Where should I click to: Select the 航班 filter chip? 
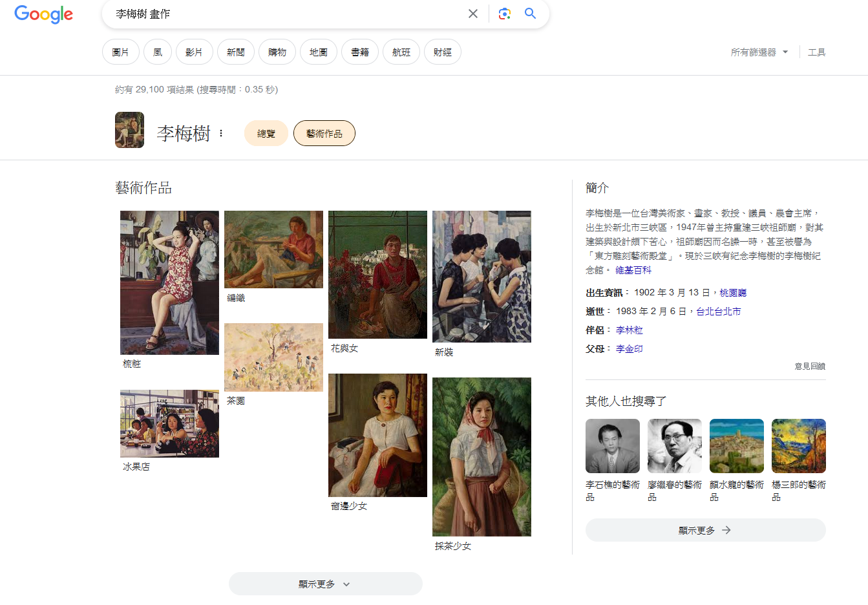tap(401, 52)
